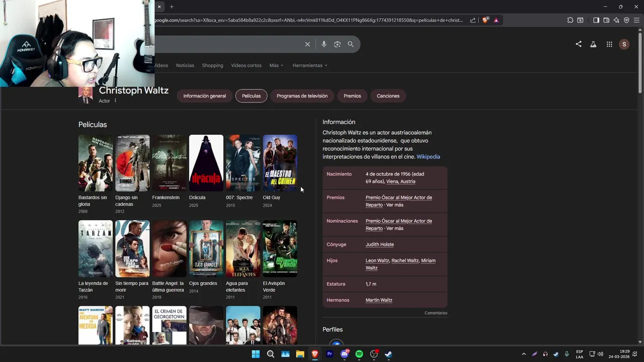Open the Wikipedia link
This screenshot has height=362, width=644.
tap(428, 157)
